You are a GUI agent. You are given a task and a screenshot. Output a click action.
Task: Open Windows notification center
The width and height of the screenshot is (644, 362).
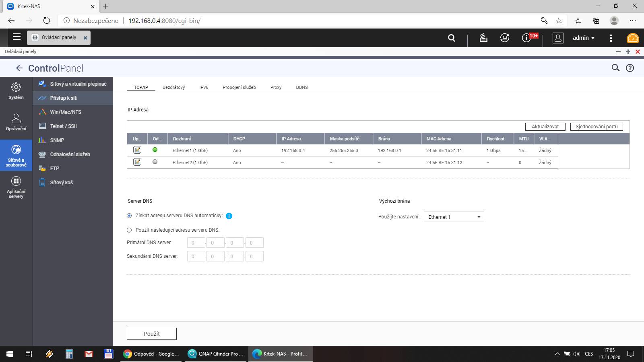tap(631, 354)
